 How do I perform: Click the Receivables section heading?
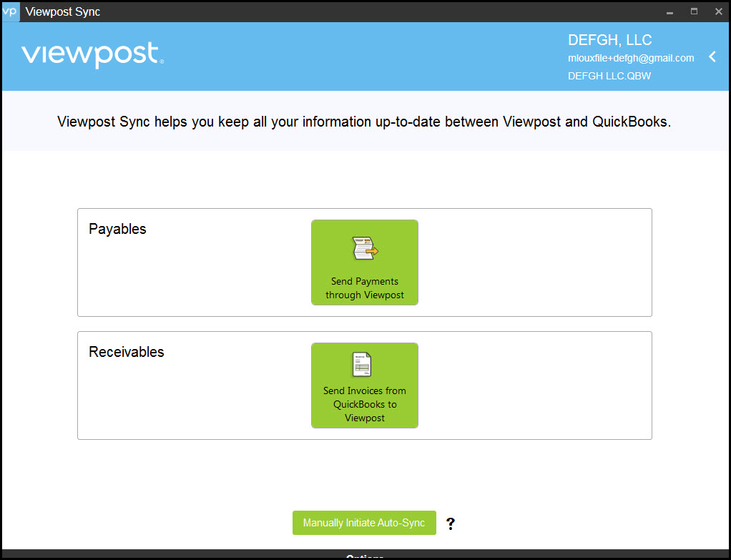pos(127,352)
